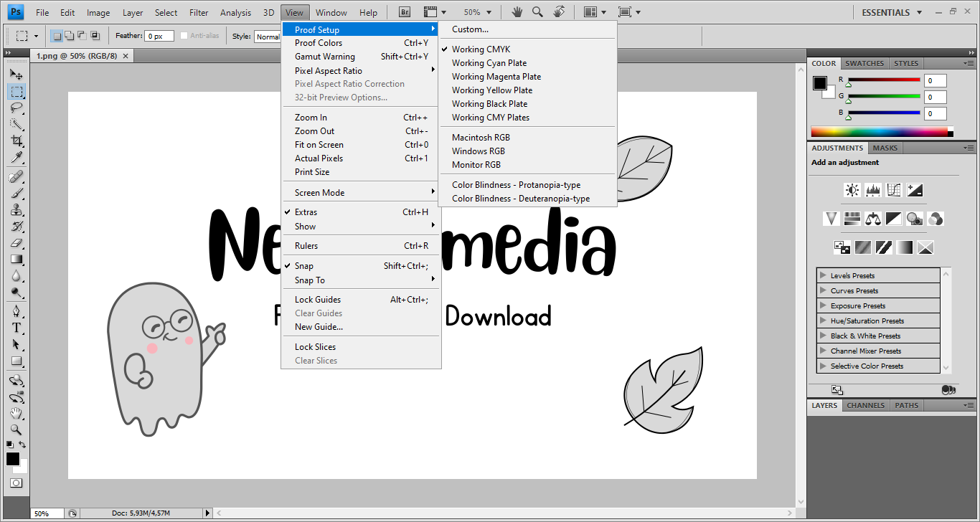Launch Adobe Bridge from top bar

pos(405,12)
